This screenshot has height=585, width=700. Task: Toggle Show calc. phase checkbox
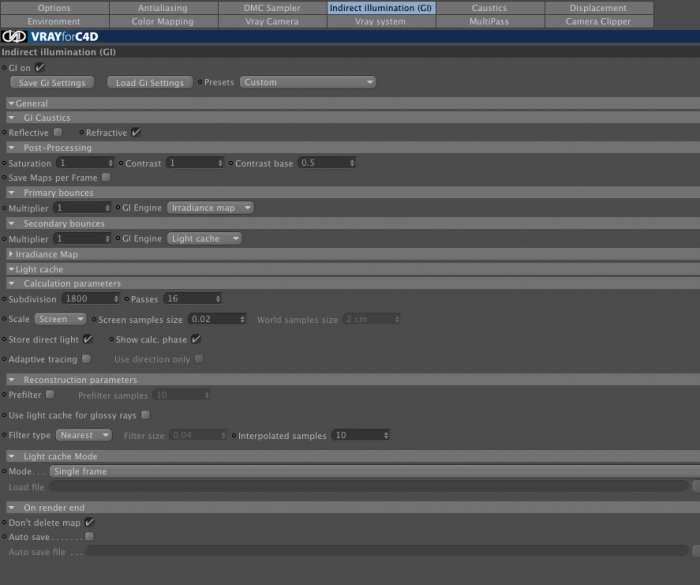click(196, 339)
